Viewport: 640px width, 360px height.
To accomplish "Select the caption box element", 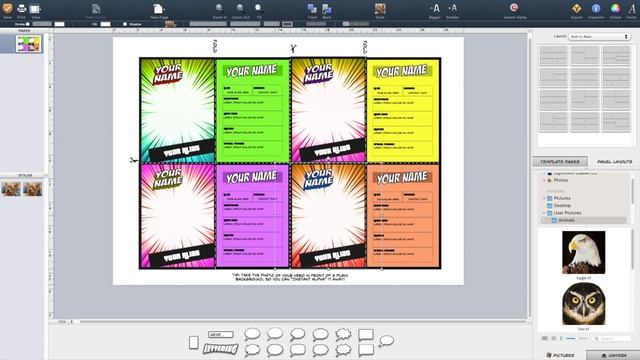I will (221, 335).
